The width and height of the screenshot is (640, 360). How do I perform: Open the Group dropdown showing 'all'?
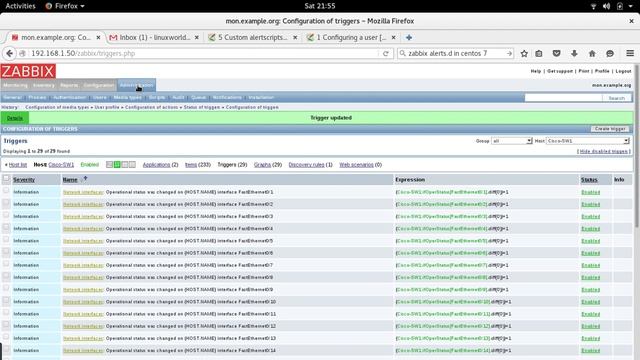[x=511, y=141]
